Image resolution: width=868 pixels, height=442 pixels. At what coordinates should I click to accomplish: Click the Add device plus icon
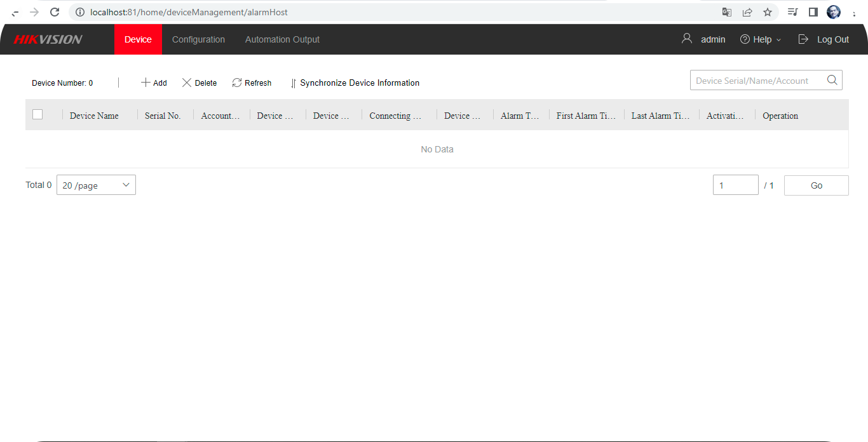(x=146, y=83)
